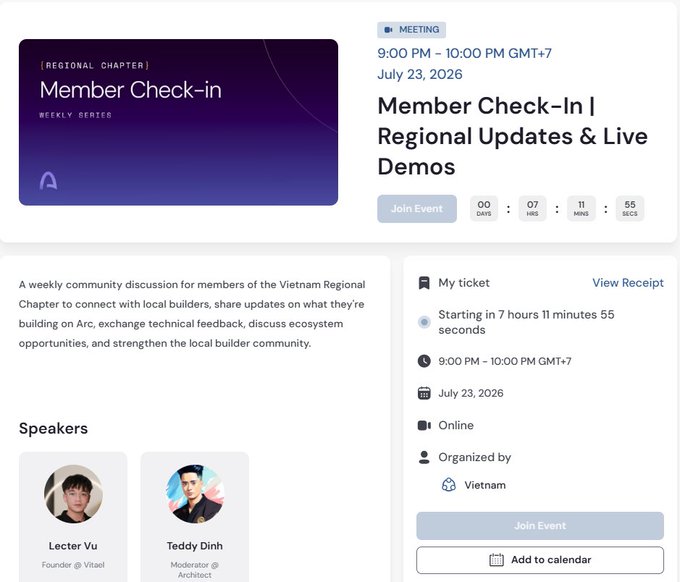The height and width of the screenshot is (582, 680).
Task: Click the 07 HRS countdown box
Action: coord(533,209)
